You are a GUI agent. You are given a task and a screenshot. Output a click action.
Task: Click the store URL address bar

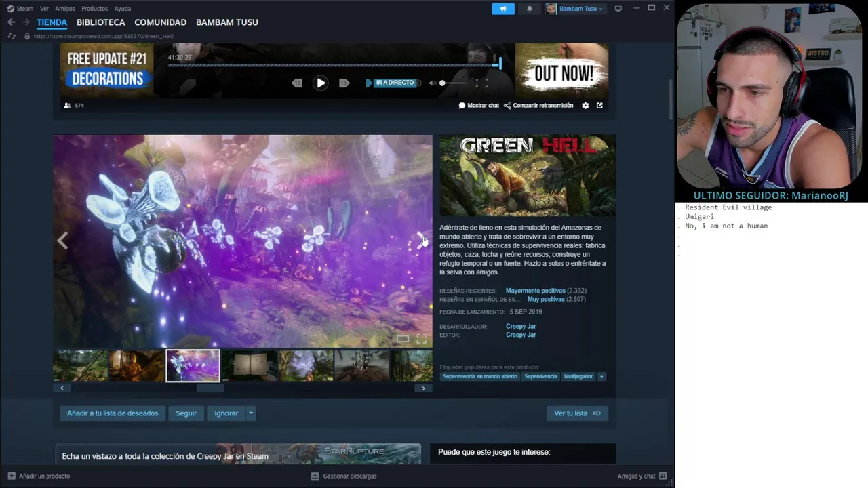tap(104, 36)
